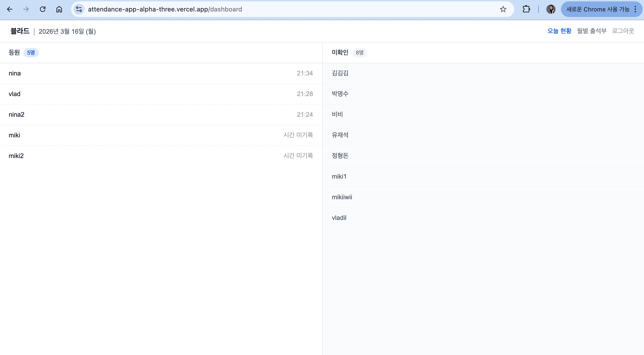644x355 pixels.
Task: Open the 월별 출석부 tab
Action: tap(591, 31)
